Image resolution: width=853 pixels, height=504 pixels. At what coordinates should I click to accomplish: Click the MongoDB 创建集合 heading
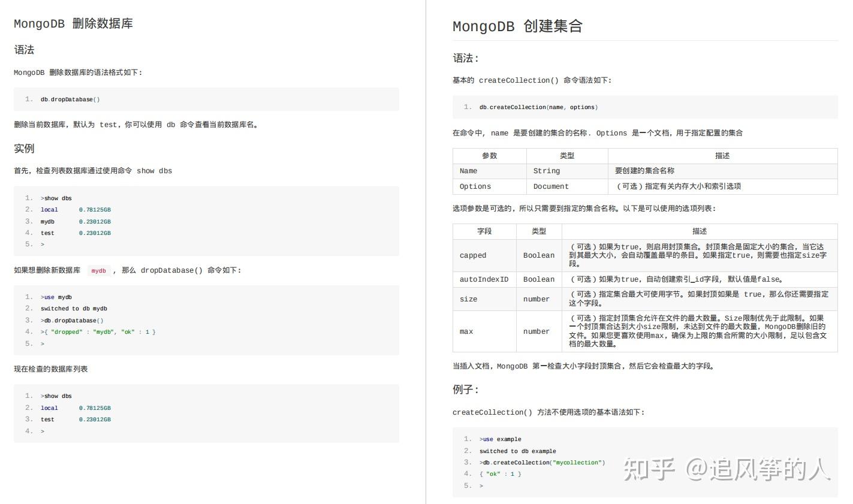tap(517, 26)
